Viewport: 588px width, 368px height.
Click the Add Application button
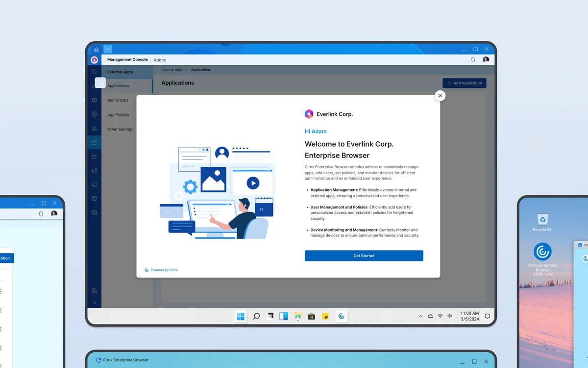465,83
